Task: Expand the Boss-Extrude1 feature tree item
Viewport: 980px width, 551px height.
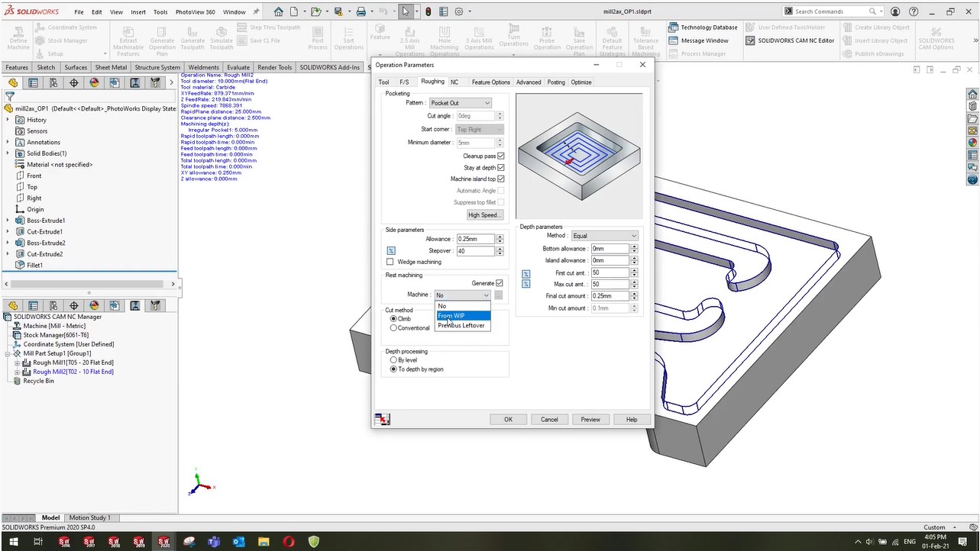Action: pyautogui.click(x=8, y=221)
